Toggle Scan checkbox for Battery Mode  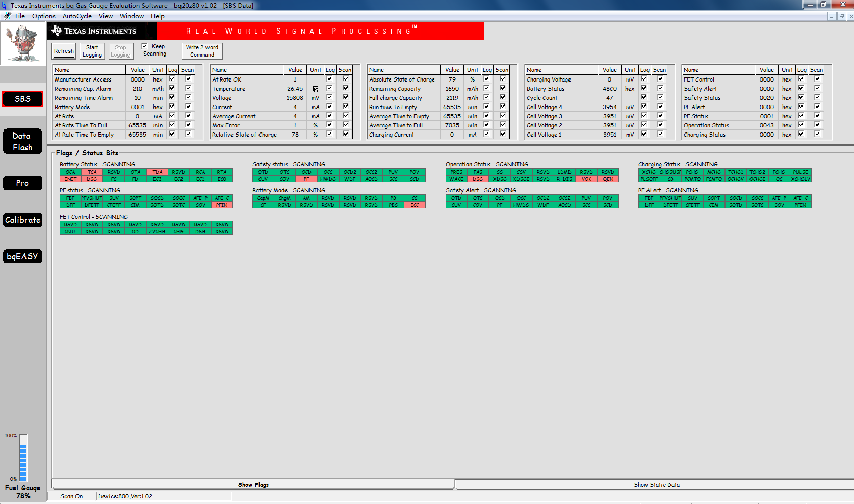click(x=188, y=107)
